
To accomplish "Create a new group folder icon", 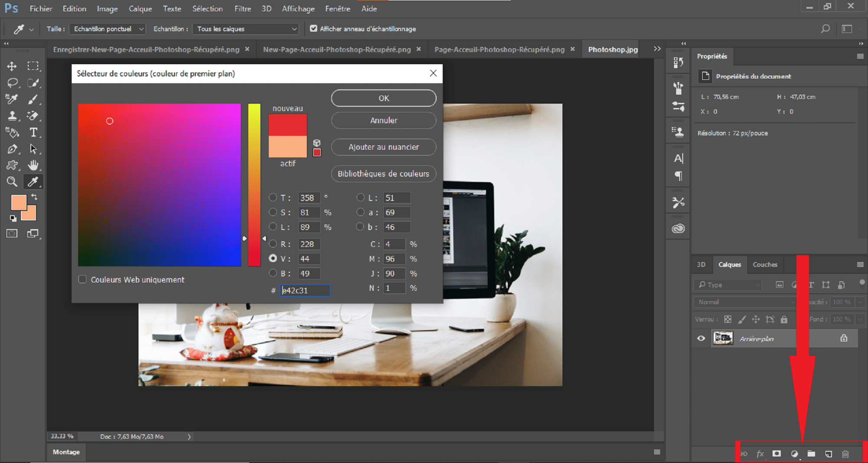I will point(811,454).
